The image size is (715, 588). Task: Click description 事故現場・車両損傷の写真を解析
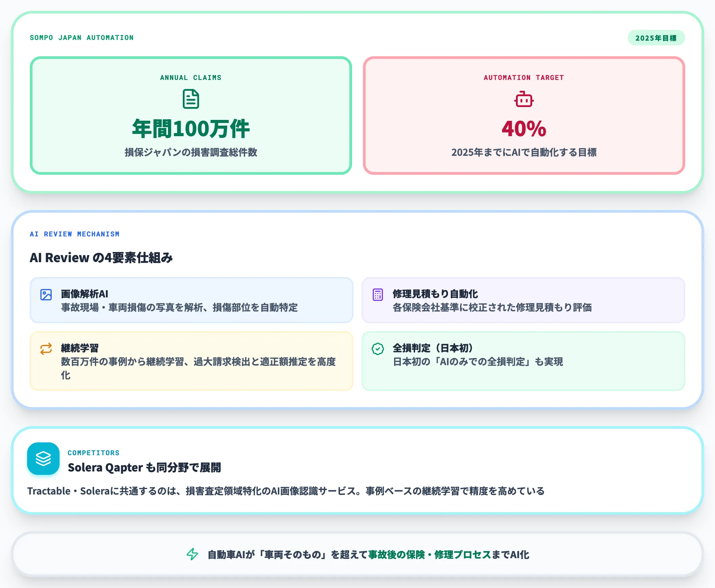(x=179, y=308)
